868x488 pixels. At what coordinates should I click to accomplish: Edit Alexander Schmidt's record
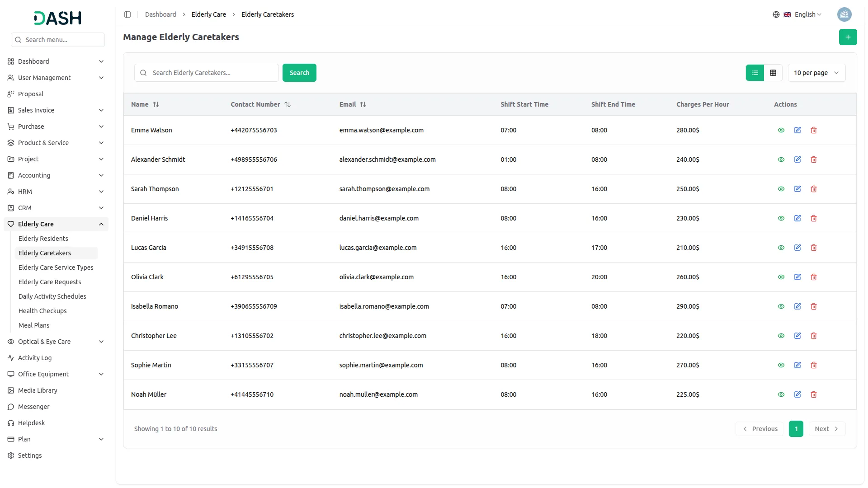[797, 160]
